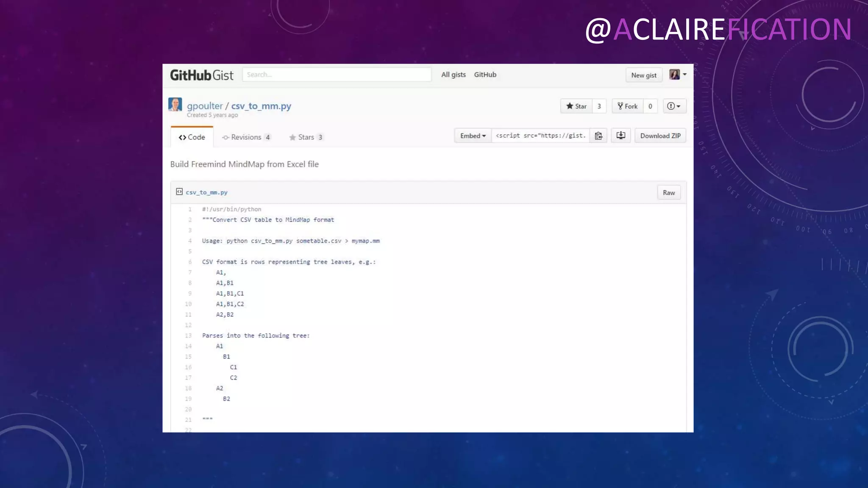The width and height of the screenshot is (868, 488).
Task: Fork this gist
Action: [628, 106]
